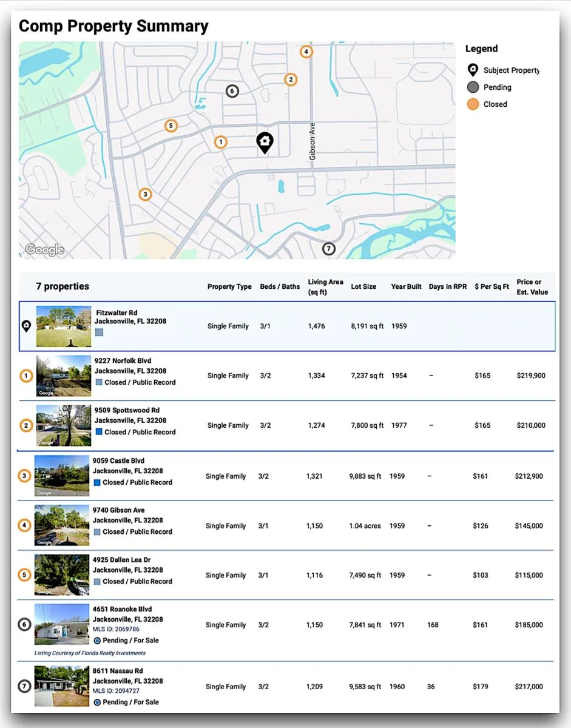Screen dimensions: 571x728
Task: Click the number 3 badge beside 9059 Castle Blvd
Action: click(24, 476)
